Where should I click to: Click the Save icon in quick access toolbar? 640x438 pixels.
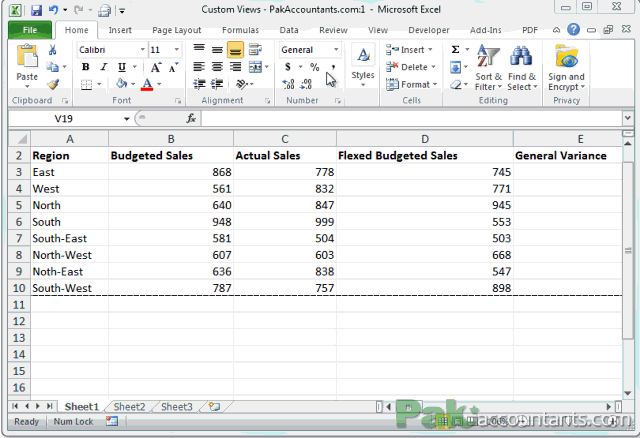click(x=36, y=9)
